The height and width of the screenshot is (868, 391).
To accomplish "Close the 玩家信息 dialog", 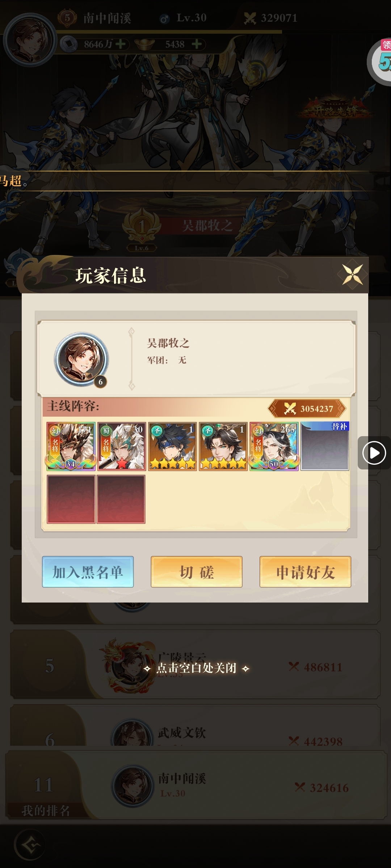I will [x=352, y=275].
